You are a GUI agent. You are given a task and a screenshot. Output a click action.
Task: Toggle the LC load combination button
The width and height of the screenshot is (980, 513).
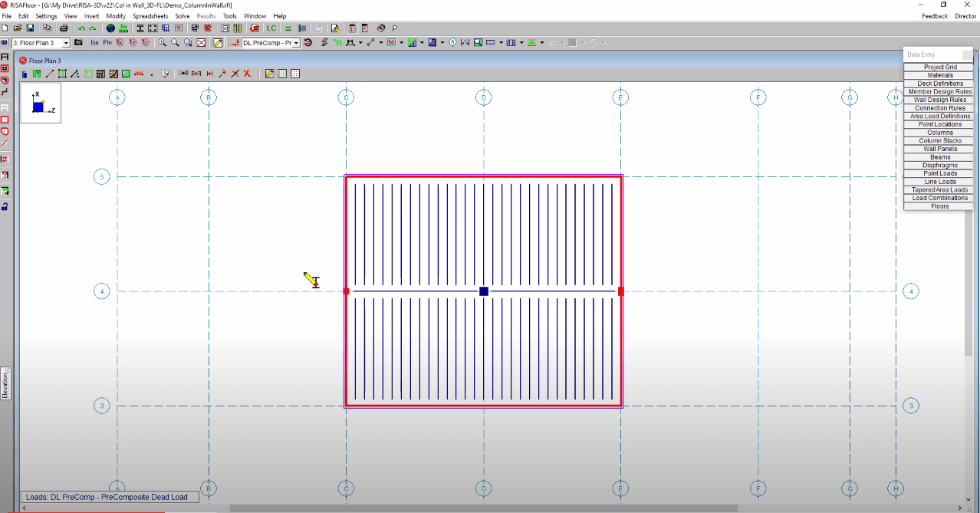click(271, 28)
